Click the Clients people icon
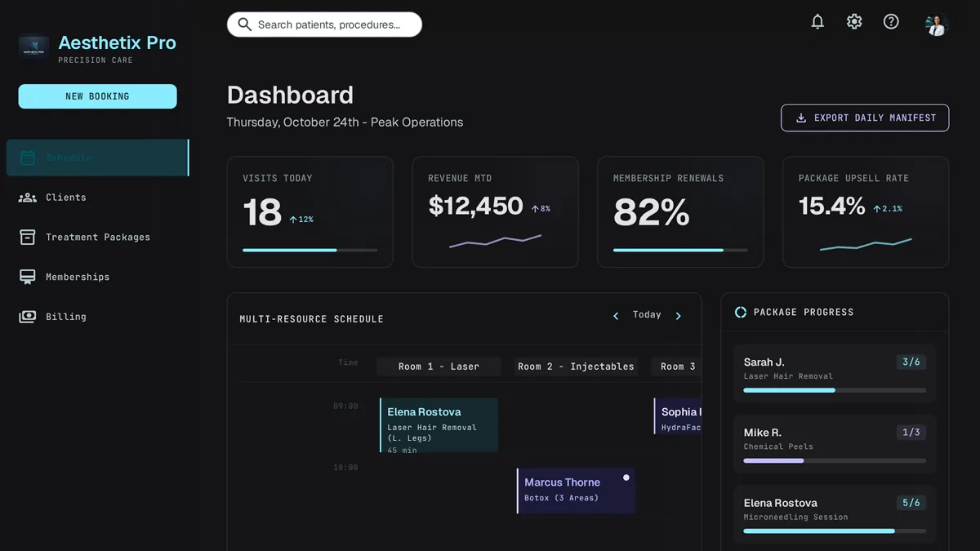980x551 pixels. pyautogui.click(x=28, y=198)
